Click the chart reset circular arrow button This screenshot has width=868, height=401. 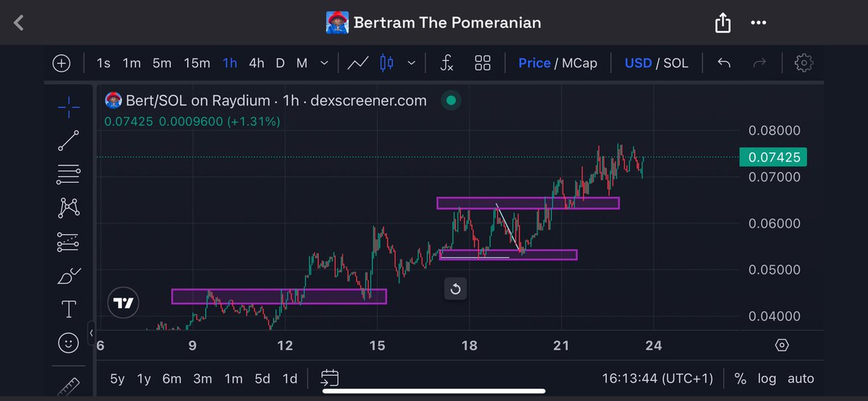455,290
